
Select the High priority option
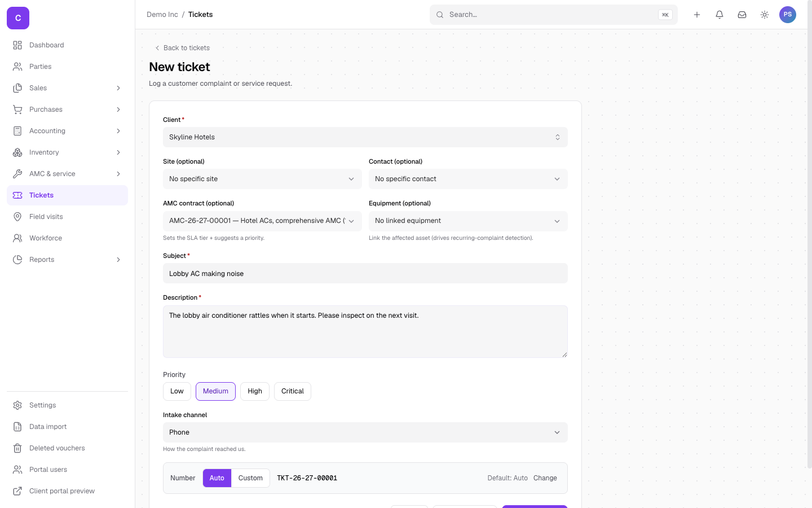(x=255, y=391)
